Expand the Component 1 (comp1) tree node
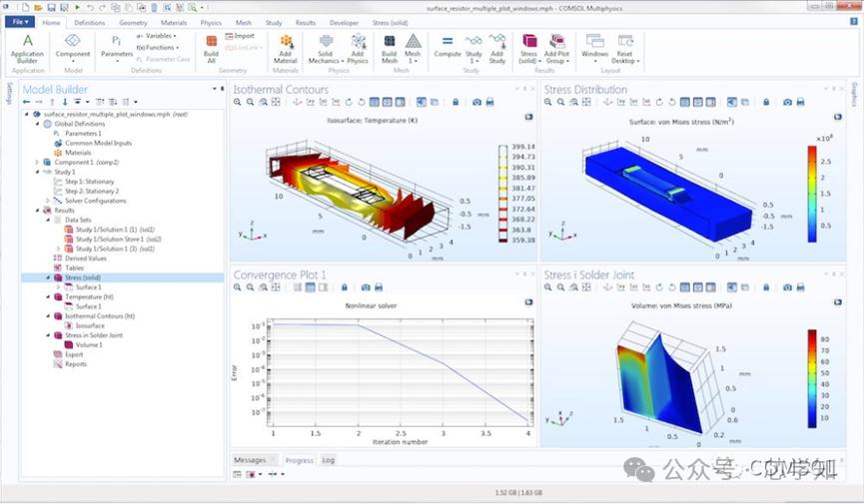Viewport: 864px width, 504px height. pos(37,163)
